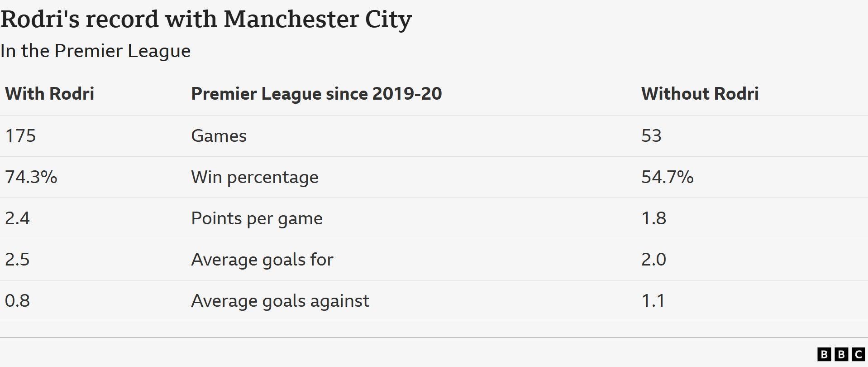Click the 'Average goals for' label

point(262,260)
